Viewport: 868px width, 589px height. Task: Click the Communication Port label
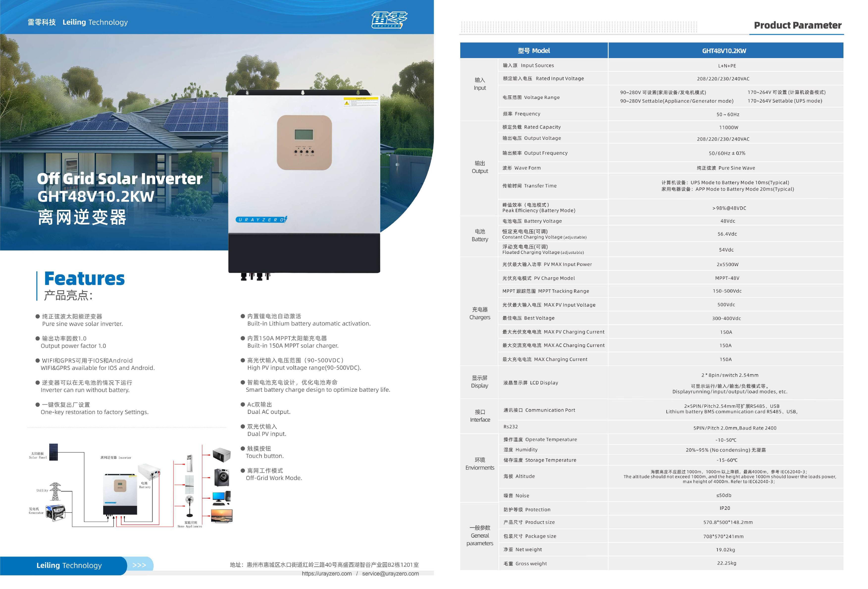coord(539,410)
